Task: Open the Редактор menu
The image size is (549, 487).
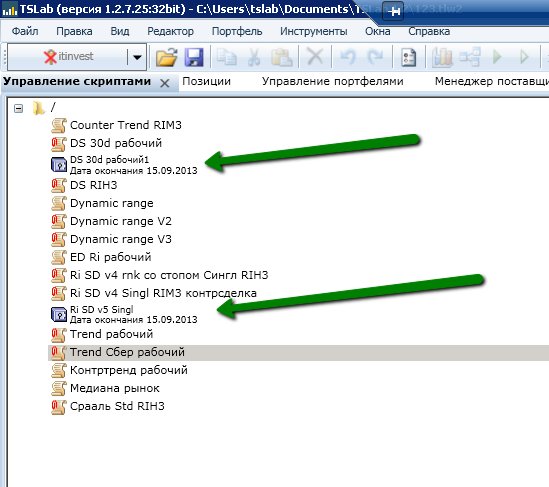Action: [170, 31]
